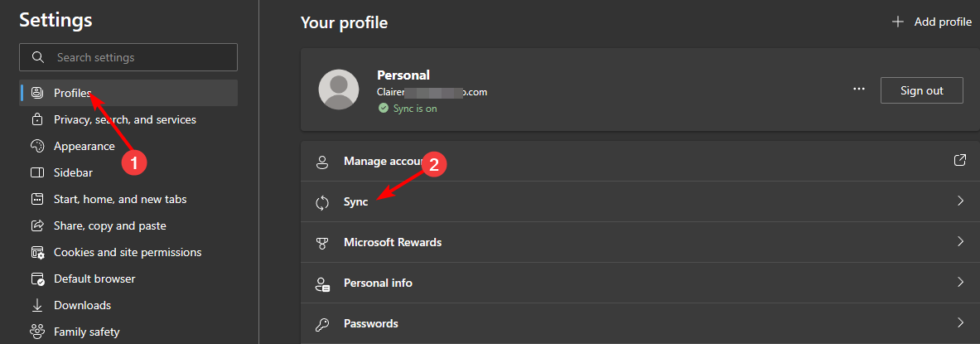The width and height of the screenshot is (980, 344).
Task: Open the Passwords row
Action: [x=640, y=323]
